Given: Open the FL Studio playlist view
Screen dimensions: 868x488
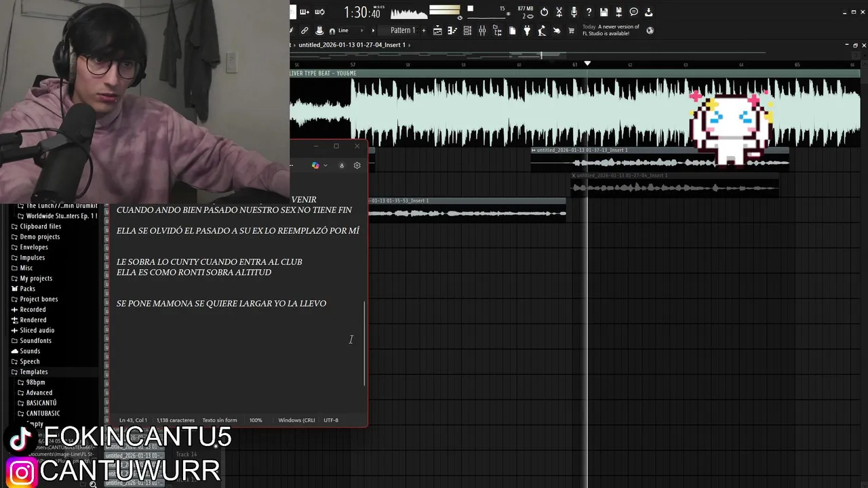Looking at the screenshot, I should tap(437, 30).
